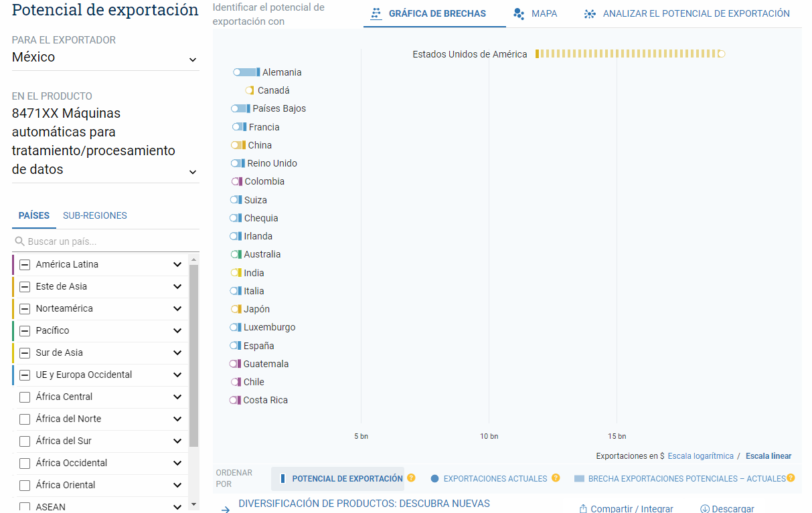Click the Mapa bubbles icon
The image size is (812, 513).
click(518, 13)
